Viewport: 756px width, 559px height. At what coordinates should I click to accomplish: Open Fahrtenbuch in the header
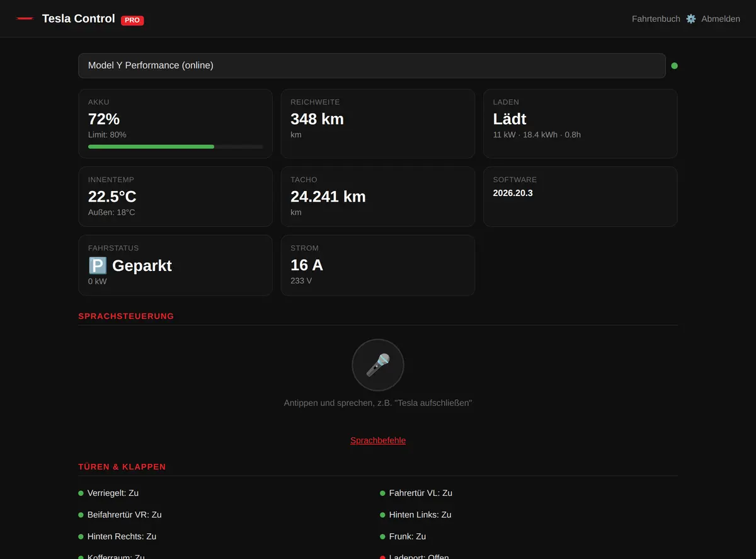coord(656,19)
